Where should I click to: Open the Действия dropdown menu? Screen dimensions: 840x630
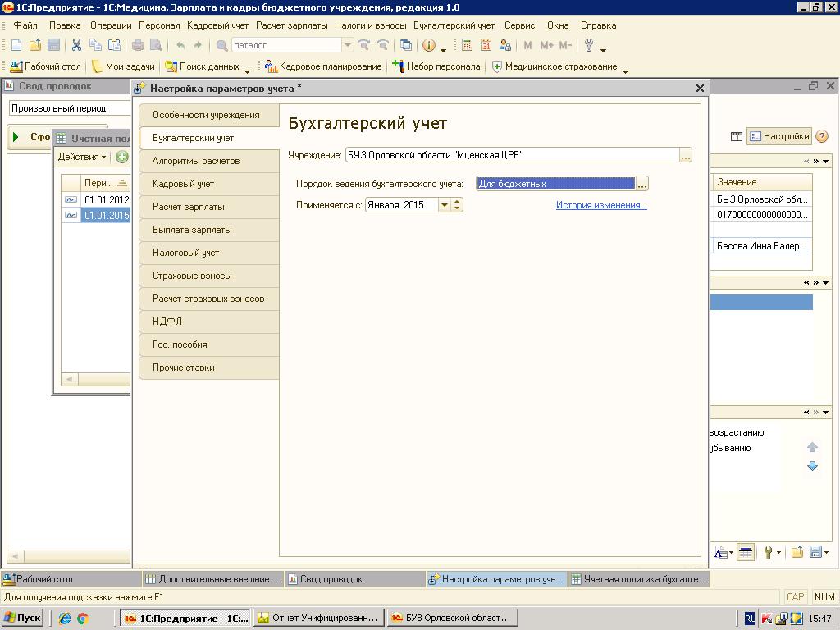(82, 157)
